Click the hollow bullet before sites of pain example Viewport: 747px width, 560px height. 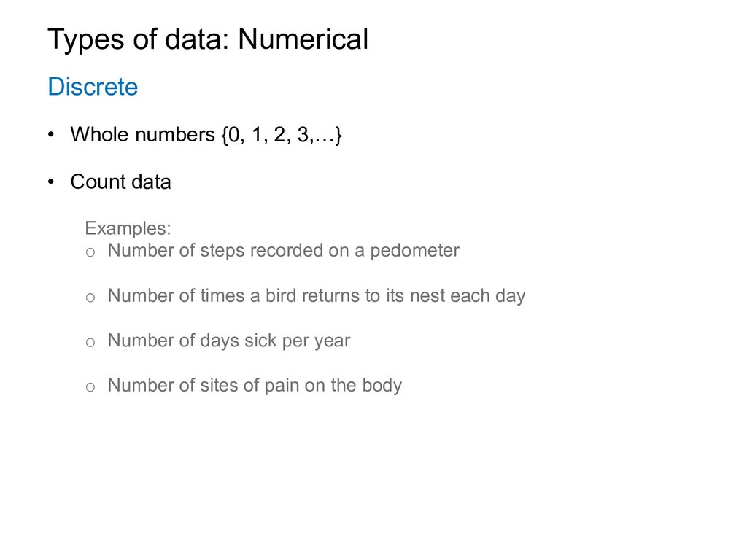point(90,387)
